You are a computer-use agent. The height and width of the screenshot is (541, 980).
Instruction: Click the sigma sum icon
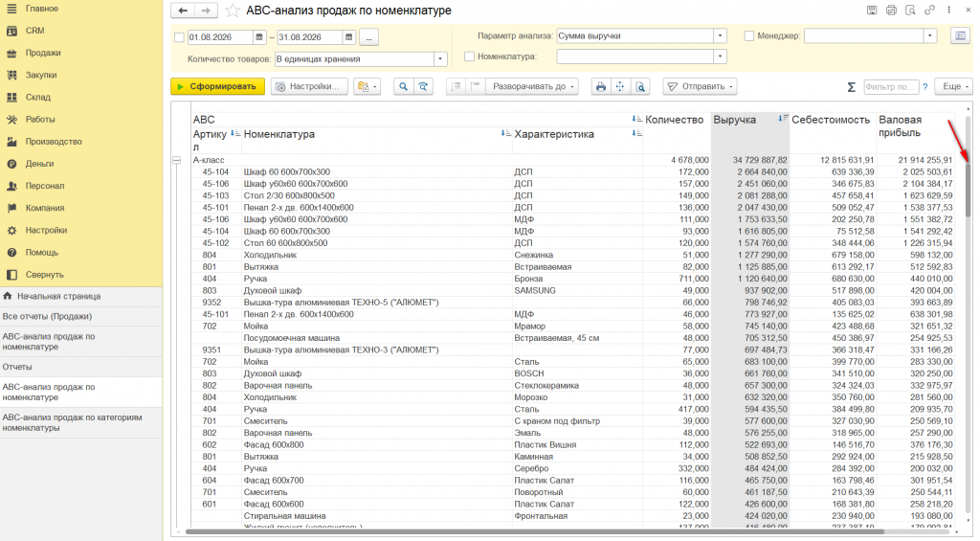851,87
